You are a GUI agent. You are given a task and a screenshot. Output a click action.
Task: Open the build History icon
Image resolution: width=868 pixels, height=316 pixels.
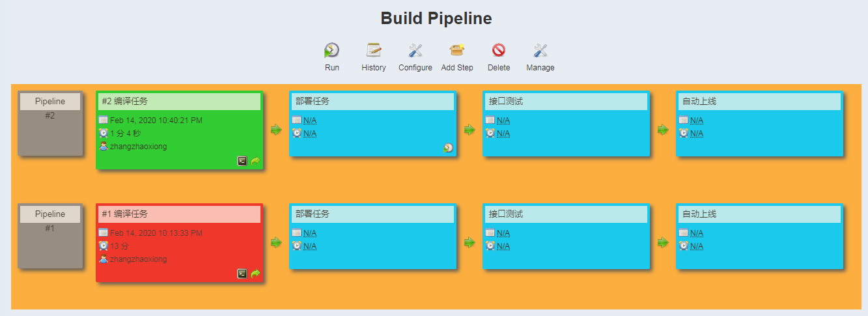click(374, 50)
